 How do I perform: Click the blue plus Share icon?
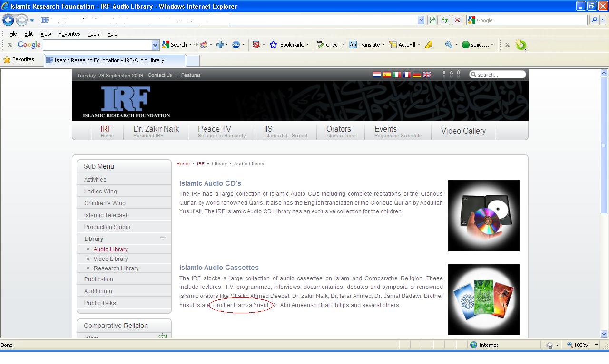tap(220, 45)
